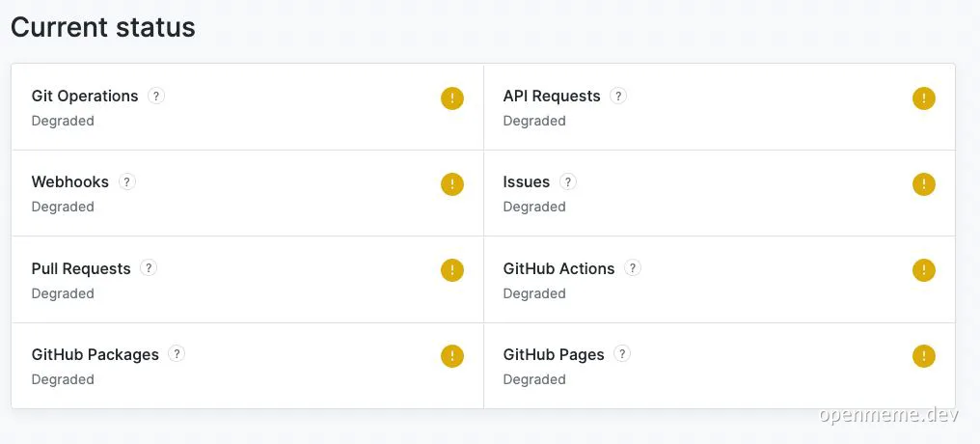Click the Git Operations component name

tap(84, 97)
